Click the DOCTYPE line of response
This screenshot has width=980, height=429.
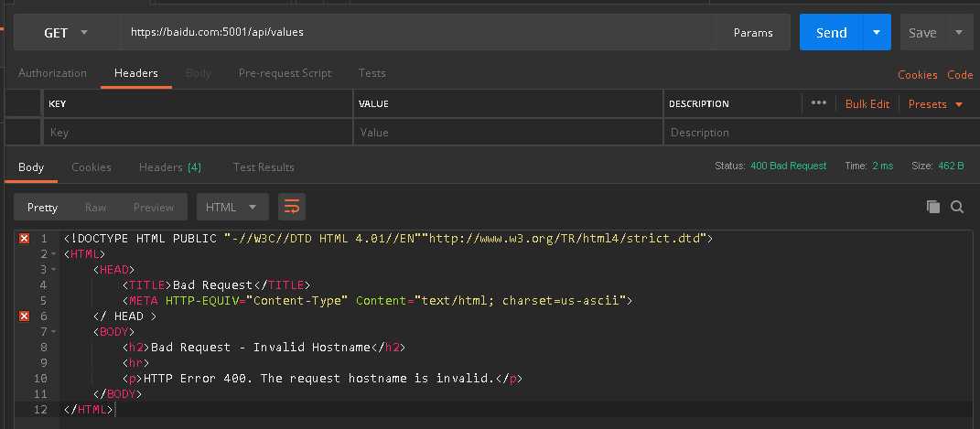point(388,239)
